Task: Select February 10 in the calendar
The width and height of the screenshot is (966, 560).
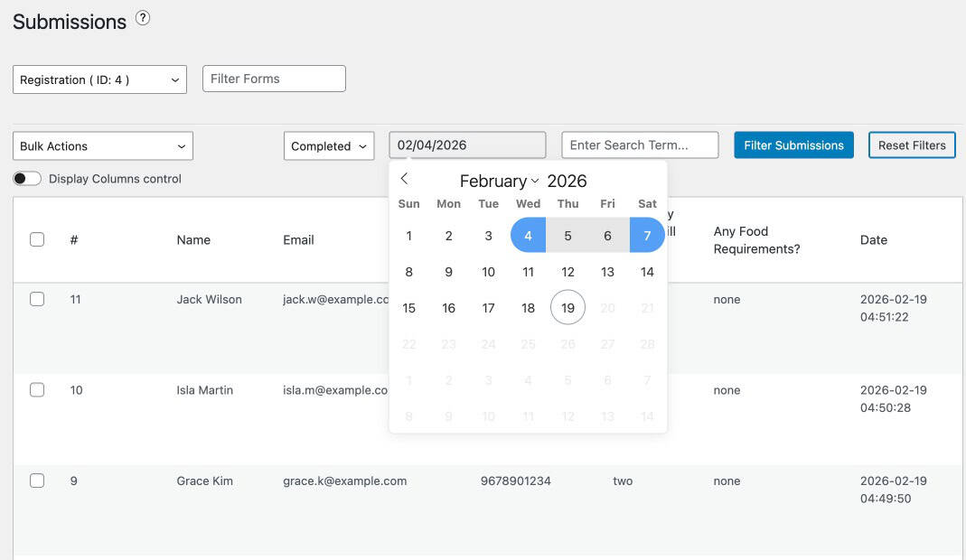Action: point(489,272)
